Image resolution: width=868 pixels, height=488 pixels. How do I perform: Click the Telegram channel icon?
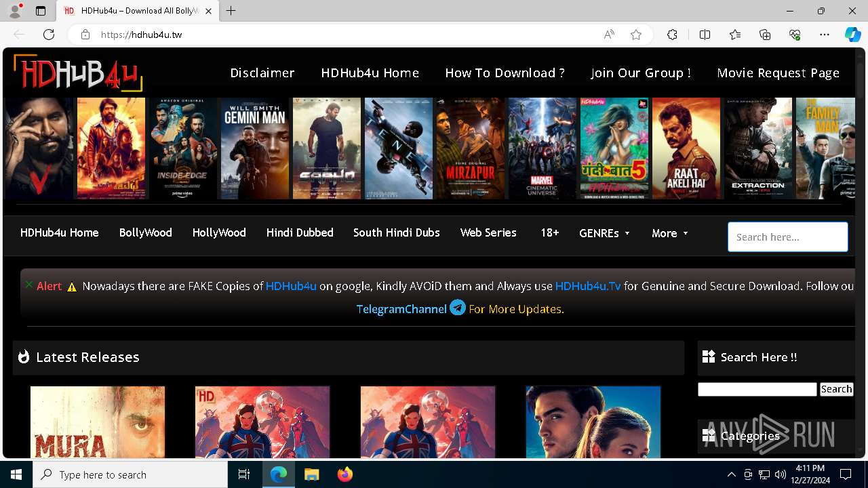coord(458,308)
